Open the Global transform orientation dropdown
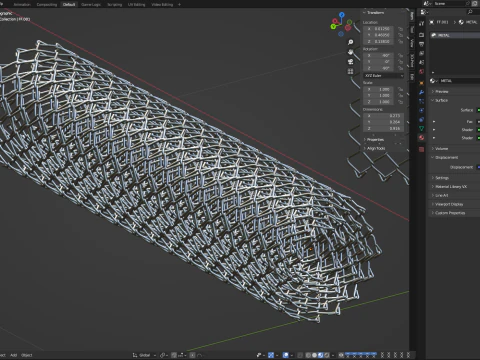Viewport: 480px width, 360px height. [144, 355]
